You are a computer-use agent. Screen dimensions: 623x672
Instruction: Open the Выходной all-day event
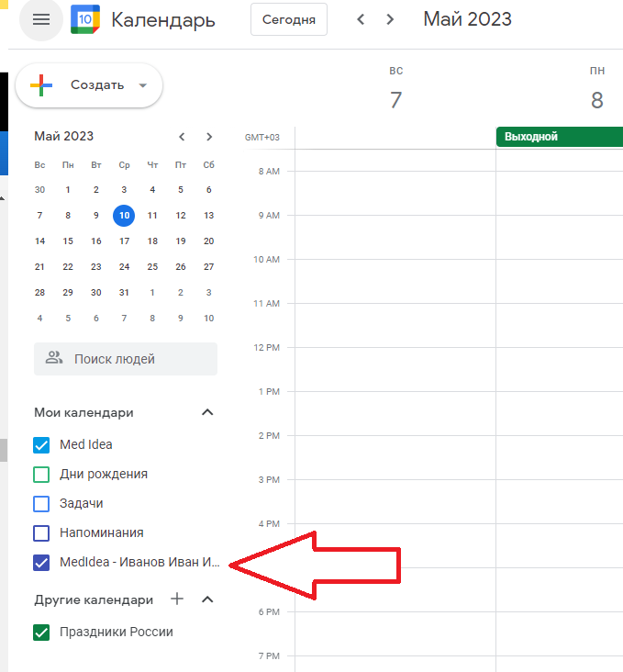pyautogui.click(x=559, y=137)
